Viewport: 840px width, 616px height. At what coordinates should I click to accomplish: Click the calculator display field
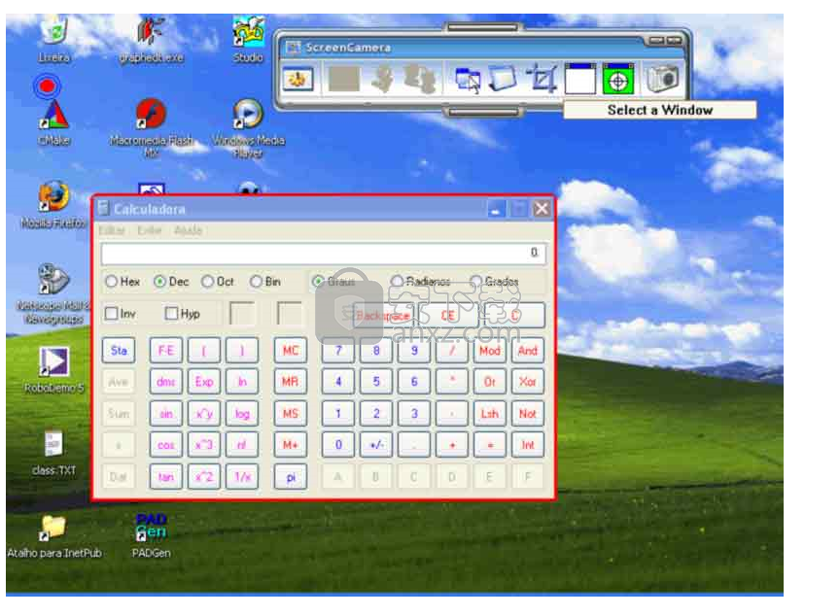pos(324,254)
